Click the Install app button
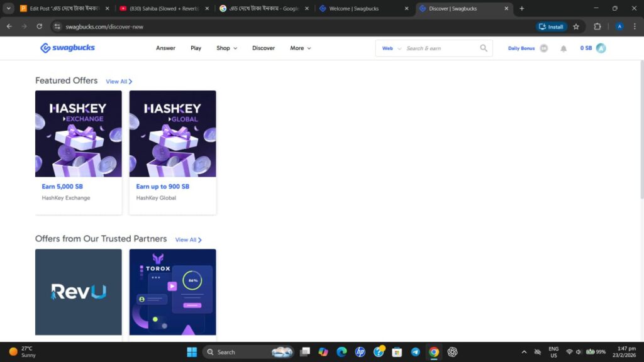This screenshot has width=644, height=362. (551, 26)
